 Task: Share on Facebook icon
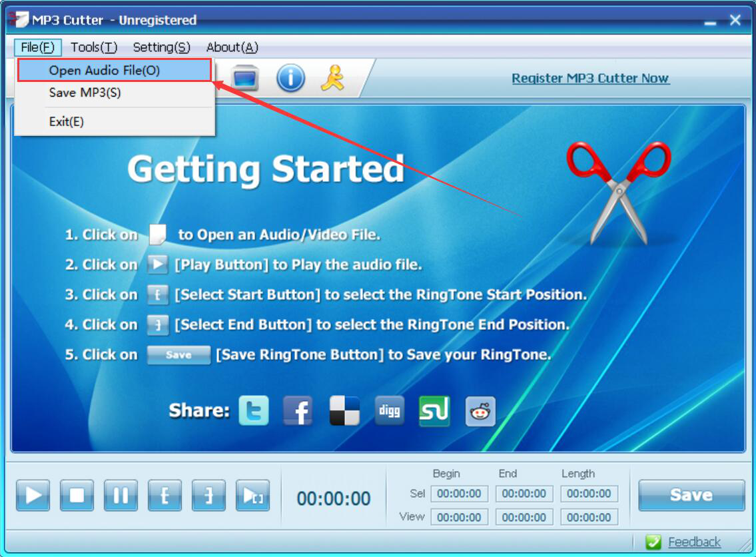click(x=298, y=410)
